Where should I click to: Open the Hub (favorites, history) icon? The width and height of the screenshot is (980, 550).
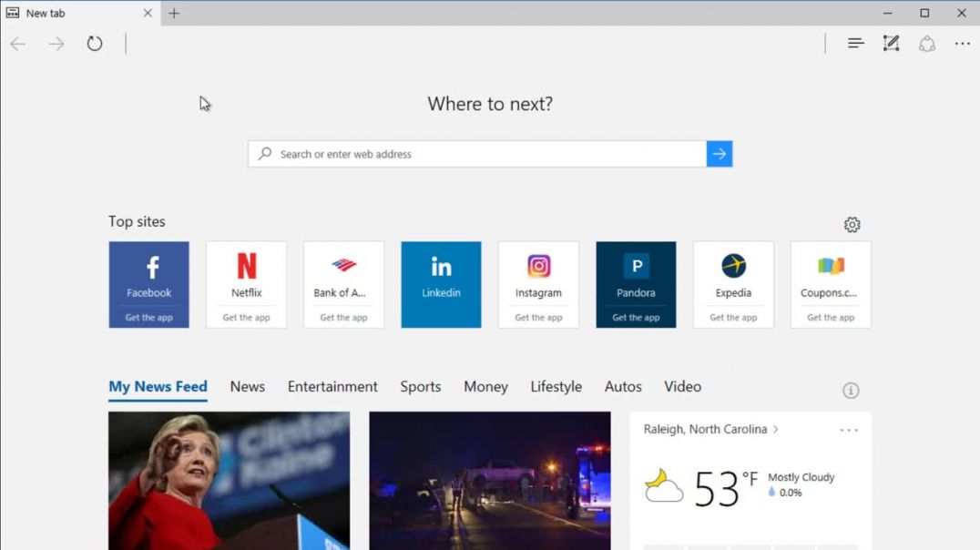pos(855,43)
